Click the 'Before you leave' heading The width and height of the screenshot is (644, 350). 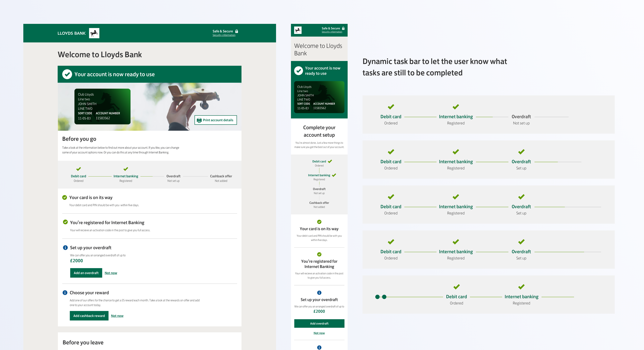(83, 342)
